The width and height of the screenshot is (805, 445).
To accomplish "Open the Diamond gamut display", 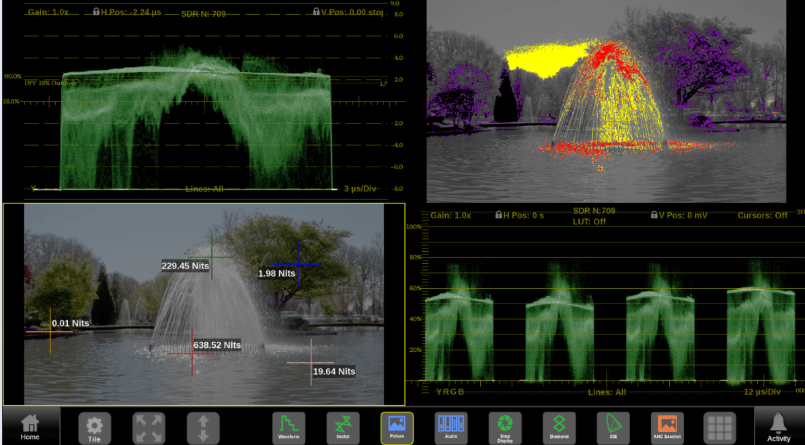I will [559, 426].
